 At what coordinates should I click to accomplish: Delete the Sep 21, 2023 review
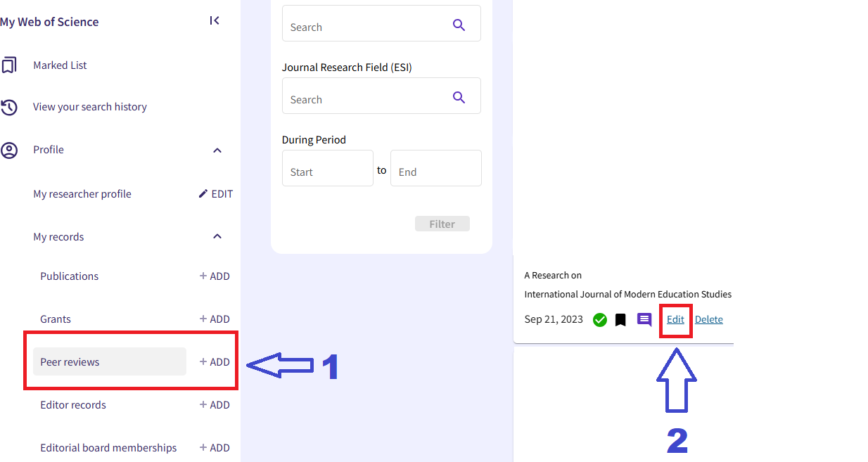coord(708,319)
